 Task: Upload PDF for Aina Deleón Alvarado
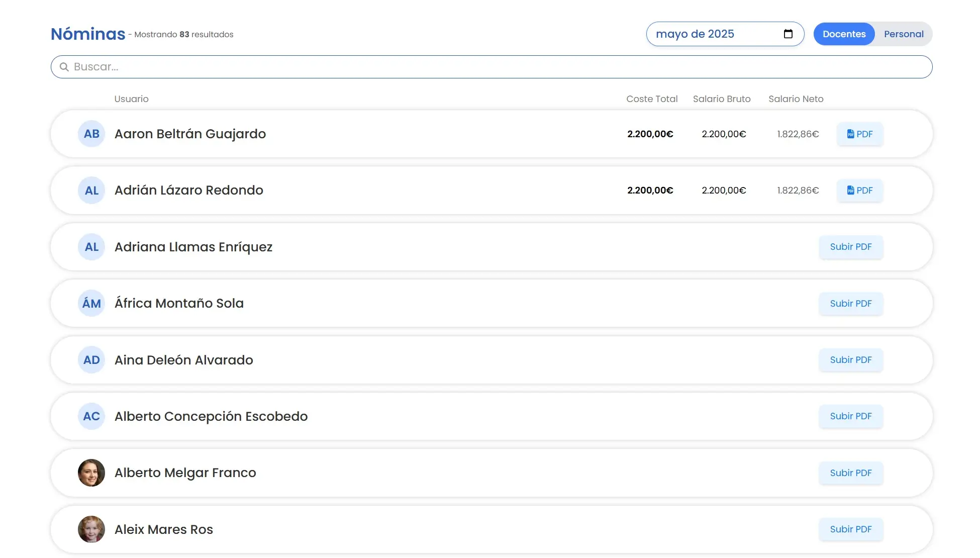[x=850, y=360]
